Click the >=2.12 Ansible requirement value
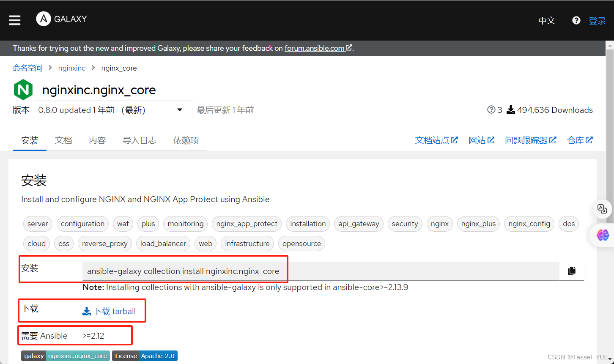The height and width of the screenshot is (364, 614). [93, 336]
